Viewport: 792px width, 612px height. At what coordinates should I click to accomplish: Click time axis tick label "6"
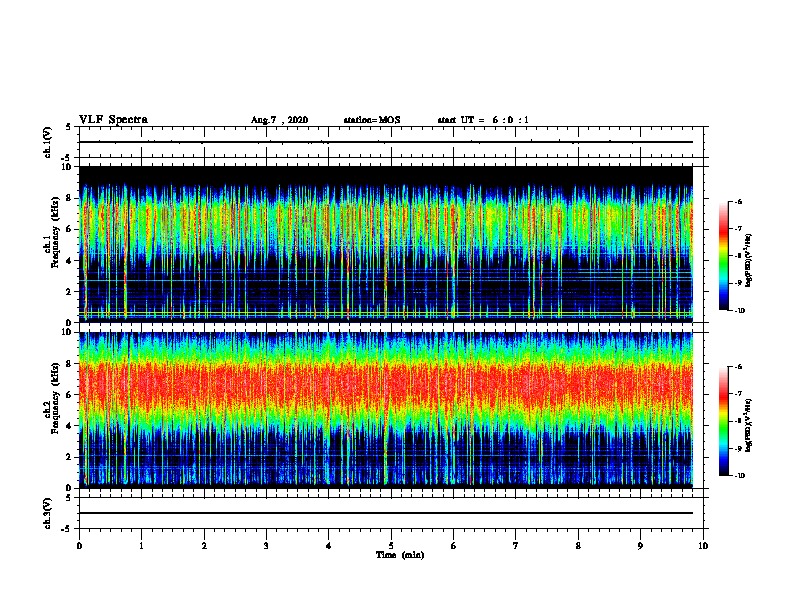(454, 546)
